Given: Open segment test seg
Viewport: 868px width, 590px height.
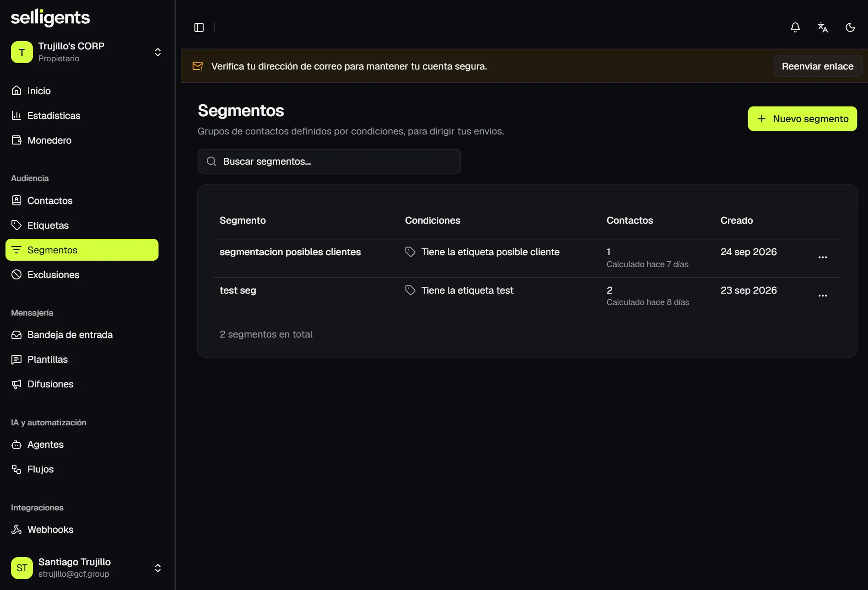Looking at the screenshot, I should click(238, 290).
